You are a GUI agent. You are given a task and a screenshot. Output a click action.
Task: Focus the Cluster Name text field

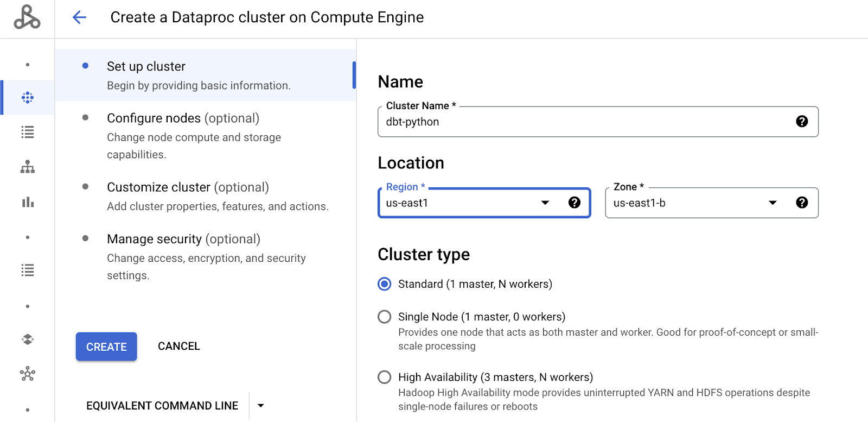586,122
